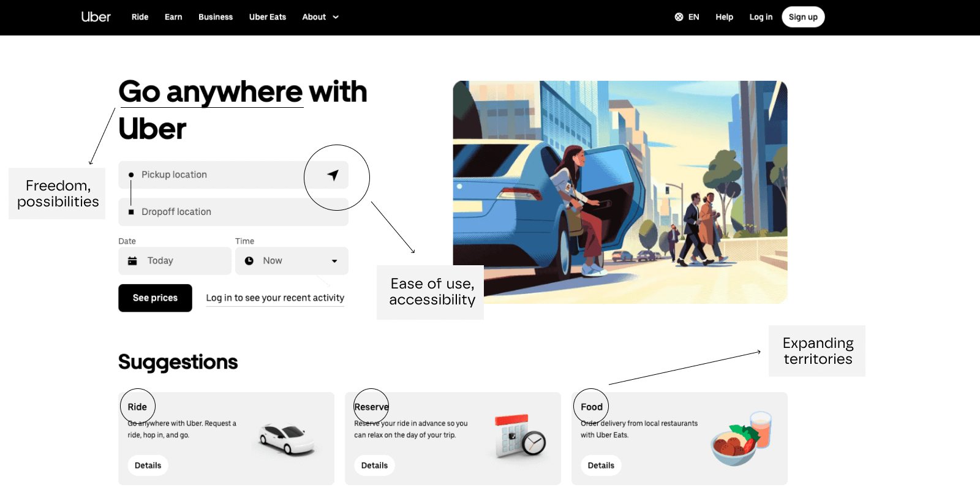Open Details for the Food suggestion
980x490 pixels.
pos(601,466)
